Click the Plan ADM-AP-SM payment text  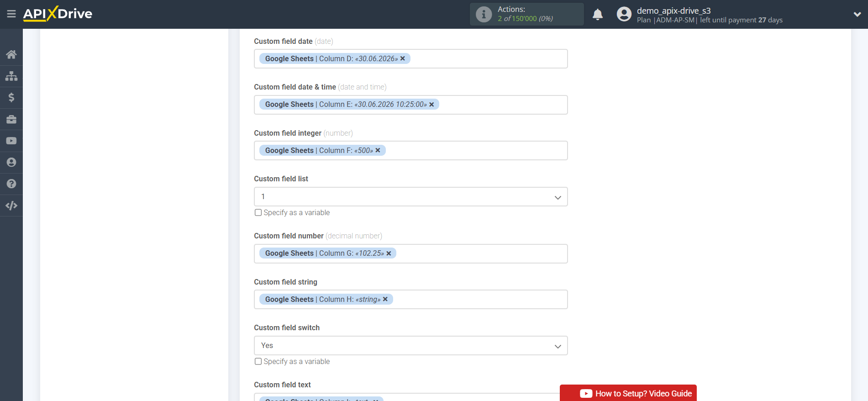pos(710,20)
